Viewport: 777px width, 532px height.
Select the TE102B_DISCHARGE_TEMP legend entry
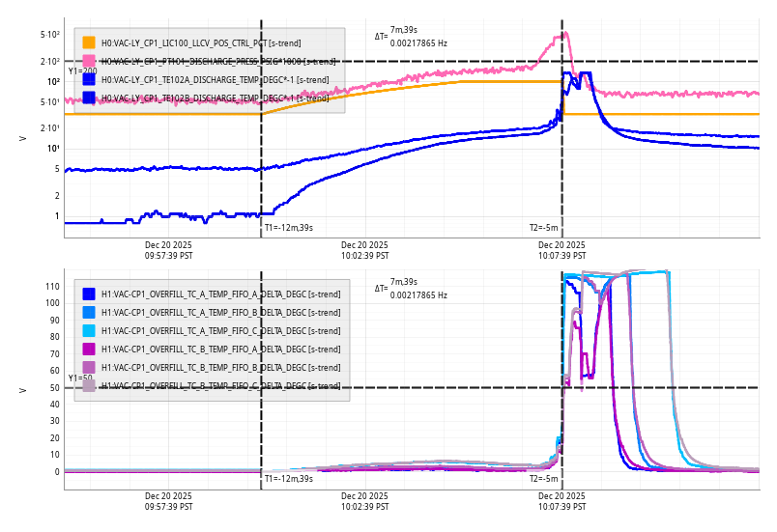tap(215, 98)
